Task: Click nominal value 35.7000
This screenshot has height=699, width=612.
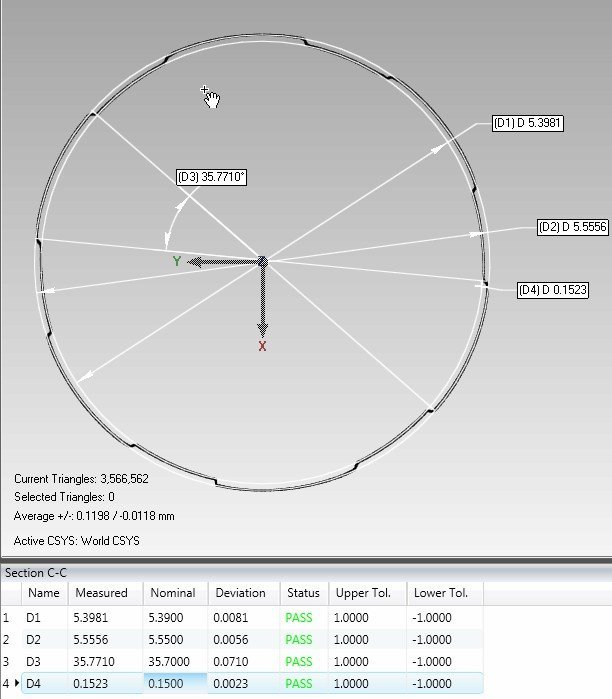Action: tap(169, 662)
